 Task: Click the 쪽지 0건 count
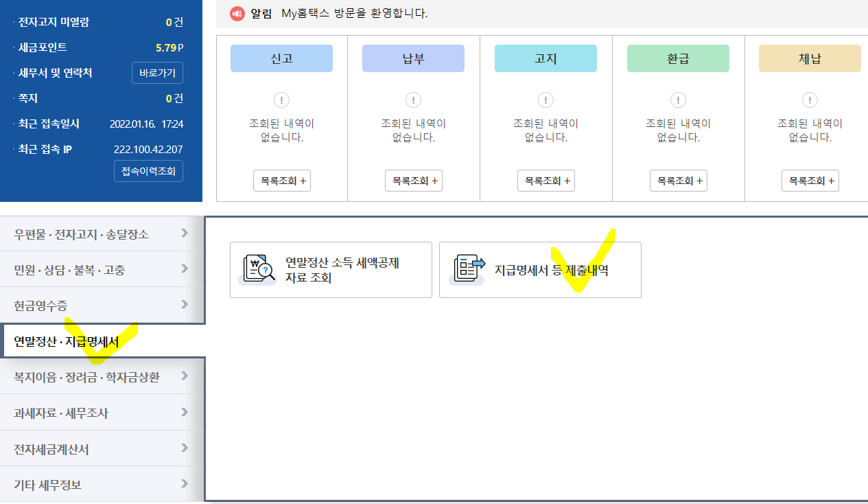(174, 98)
